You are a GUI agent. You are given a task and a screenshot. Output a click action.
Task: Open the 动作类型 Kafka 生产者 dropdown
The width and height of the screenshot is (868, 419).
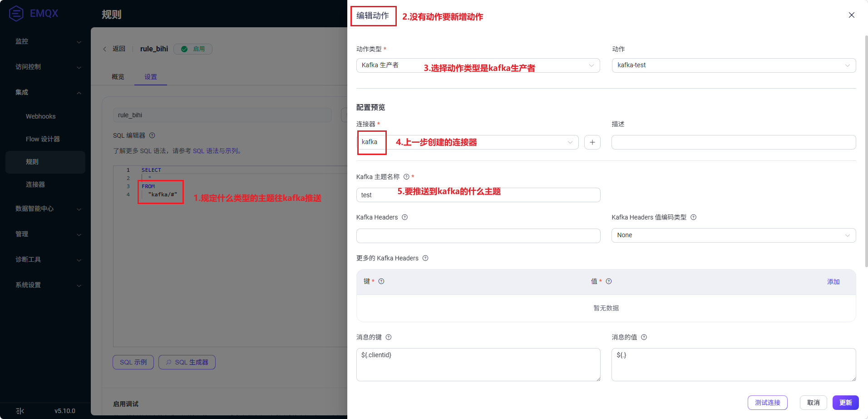pos(478,65)
